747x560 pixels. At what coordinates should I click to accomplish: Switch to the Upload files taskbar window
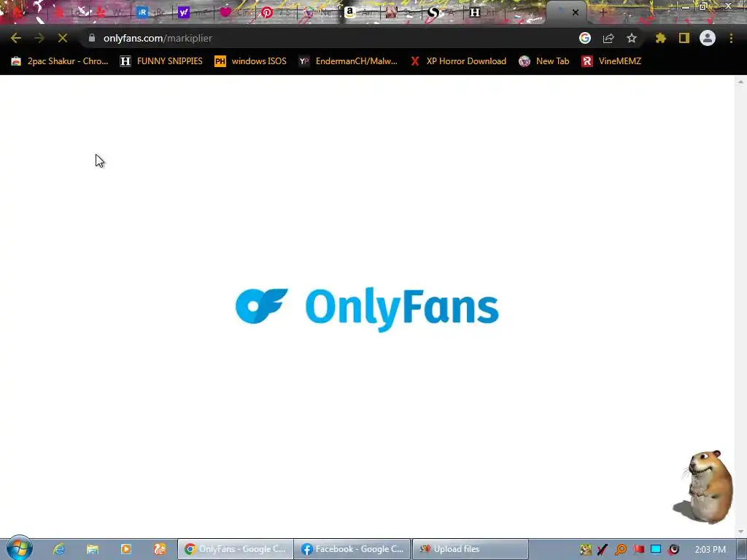pyautogui.click(x=470, y=549)
